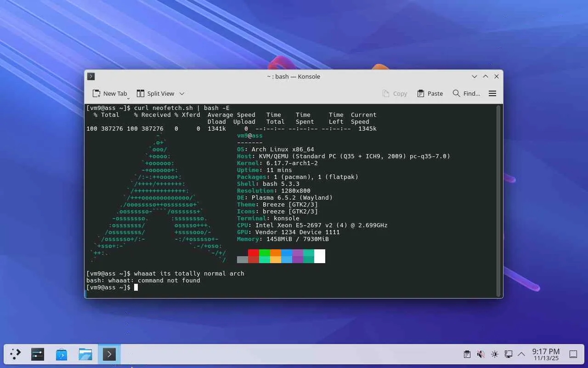588x368 pixels.
Task: Click the Peek at Desktop button
Action: click(573, 354)
